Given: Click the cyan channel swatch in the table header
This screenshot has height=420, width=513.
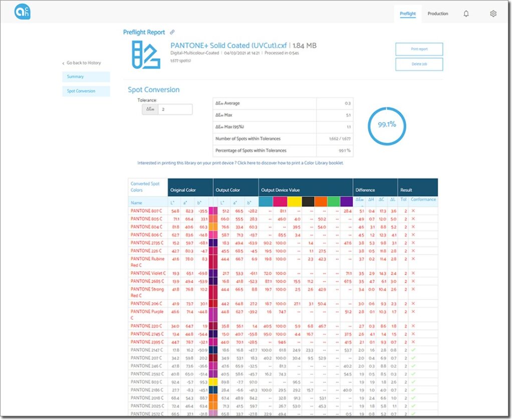Looking at the screenshot, I should [266, 201].
